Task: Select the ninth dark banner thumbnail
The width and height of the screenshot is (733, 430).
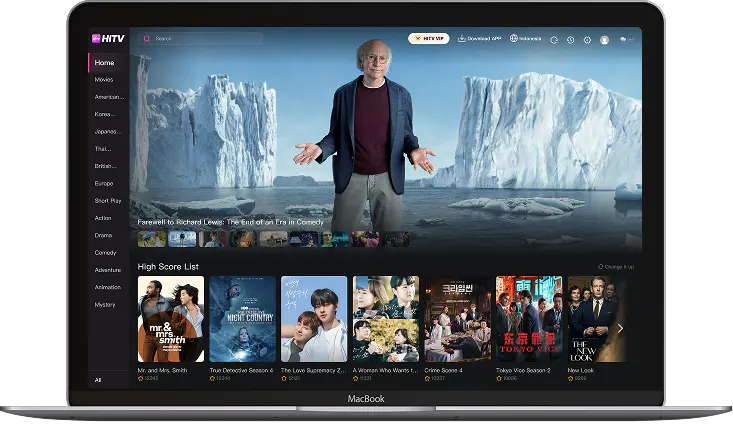Action: pos(395,239)
